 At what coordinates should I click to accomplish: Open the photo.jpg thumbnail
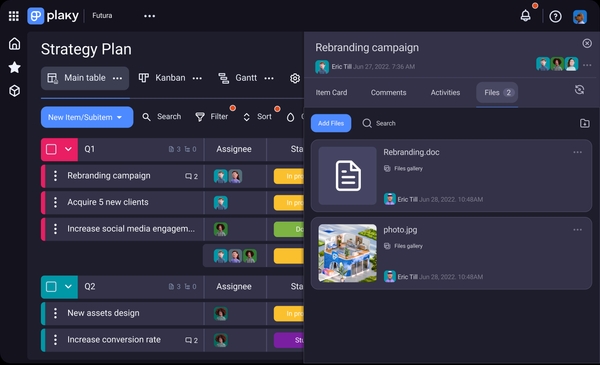(347, 253)
